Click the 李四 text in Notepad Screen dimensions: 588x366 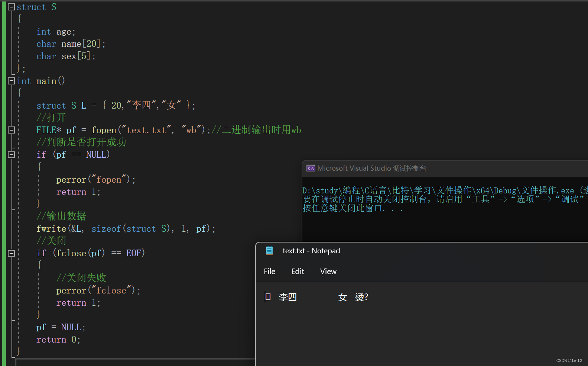[287, 297]
